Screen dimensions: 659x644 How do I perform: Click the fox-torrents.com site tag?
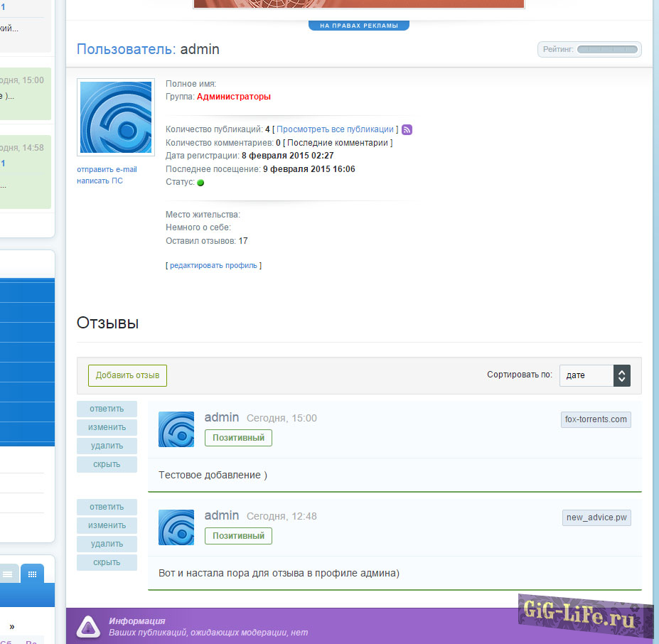(x=596, y=419)
